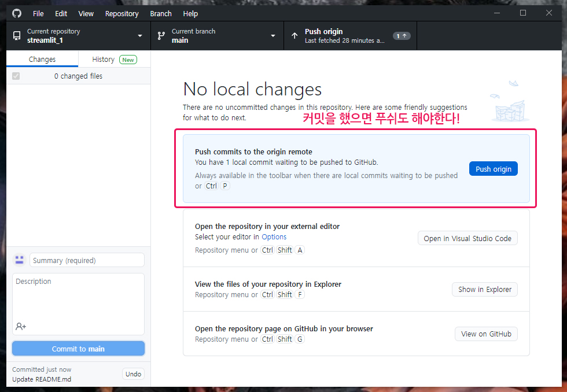Viewport: 567px width, 392px height.
Task: Click the Commit to main button
Action: pos(79,349)
